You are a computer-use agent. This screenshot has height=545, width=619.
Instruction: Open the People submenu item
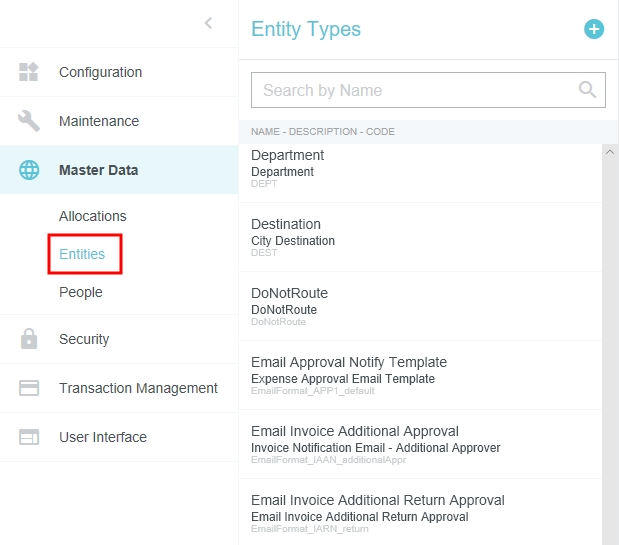click(x=81, y=292)
